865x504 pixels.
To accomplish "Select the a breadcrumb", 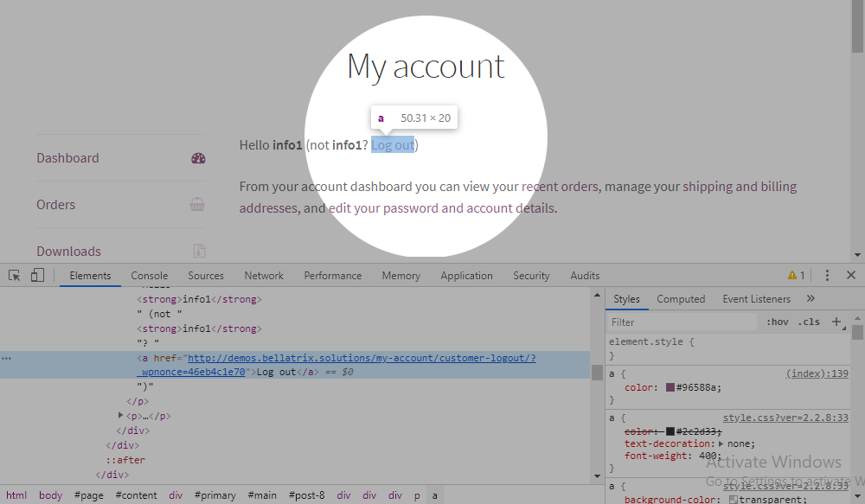I will point(435,495).
